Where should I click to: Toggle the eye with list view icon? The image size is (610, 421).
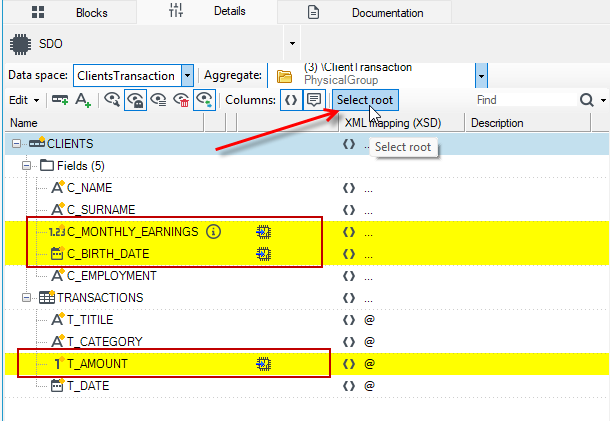pyautogui.click(x=158, y=100)
